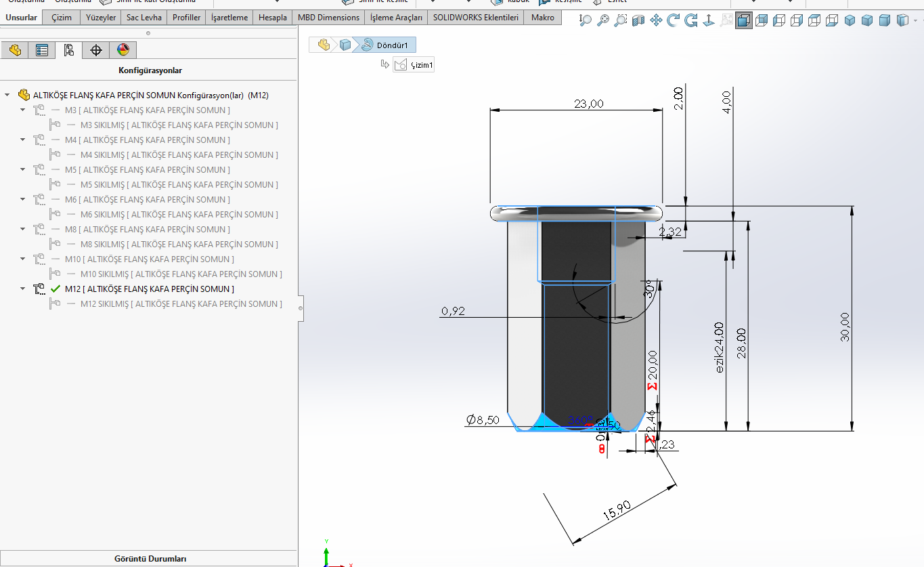Toggle the Section View tool
Image resolution: width=924 pixels, height=567 pixels.
coord(638,20)
